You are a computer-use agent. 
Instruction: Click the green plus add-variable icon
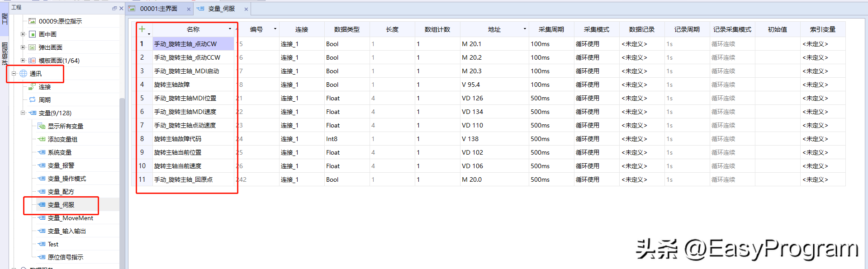[142, 29]
